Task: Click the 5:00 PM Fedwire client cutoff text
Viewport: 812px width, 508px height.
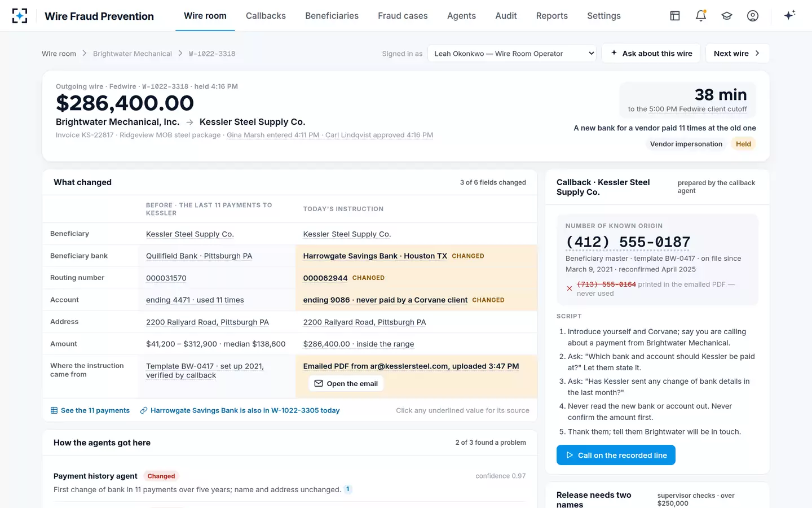Action: click(698, 110)
